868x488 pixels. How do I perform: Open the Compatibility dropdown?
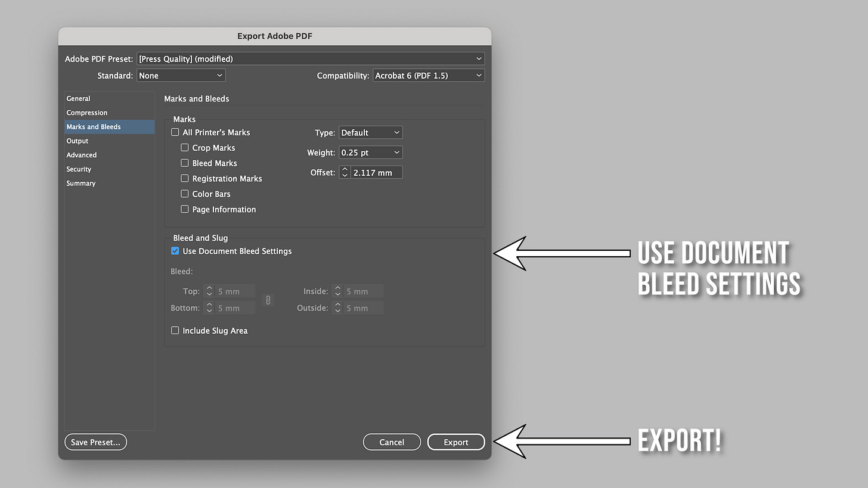429,76
